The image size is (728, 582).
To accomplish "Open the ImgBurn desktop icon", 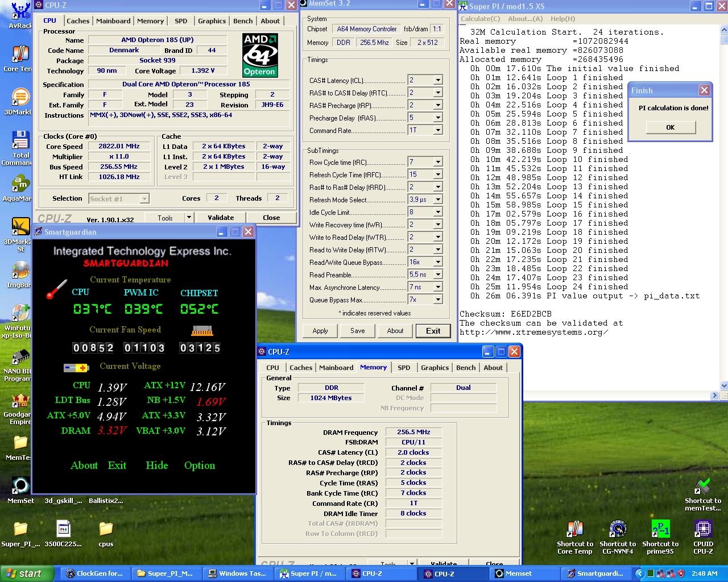I will pyautogui.click(x=20, y=271).
